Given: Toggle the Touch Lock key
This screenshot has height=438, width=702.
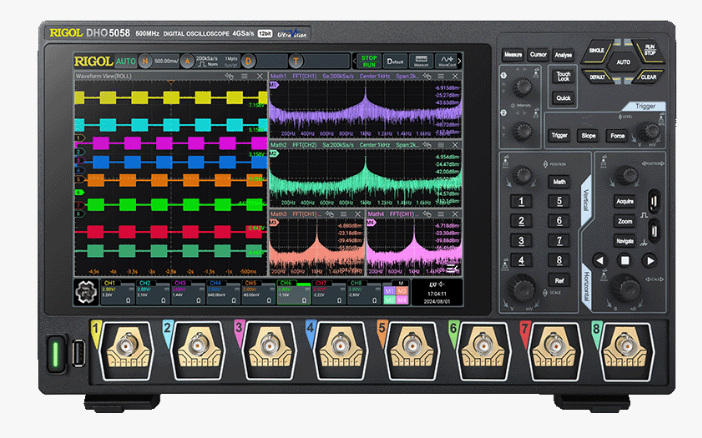Looking at the screenshot, I should point(563,76).
